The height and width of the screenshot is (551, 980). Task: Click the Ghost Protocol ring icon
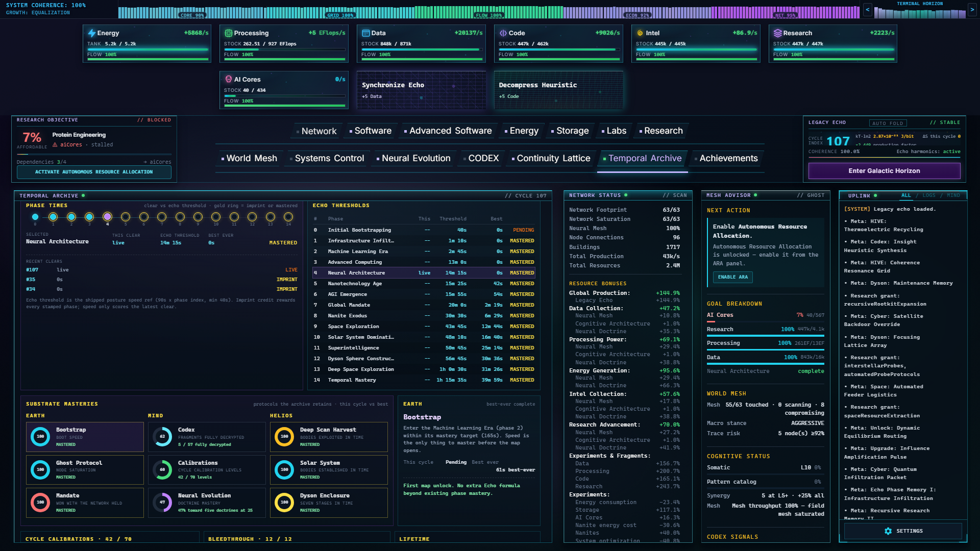40,470
